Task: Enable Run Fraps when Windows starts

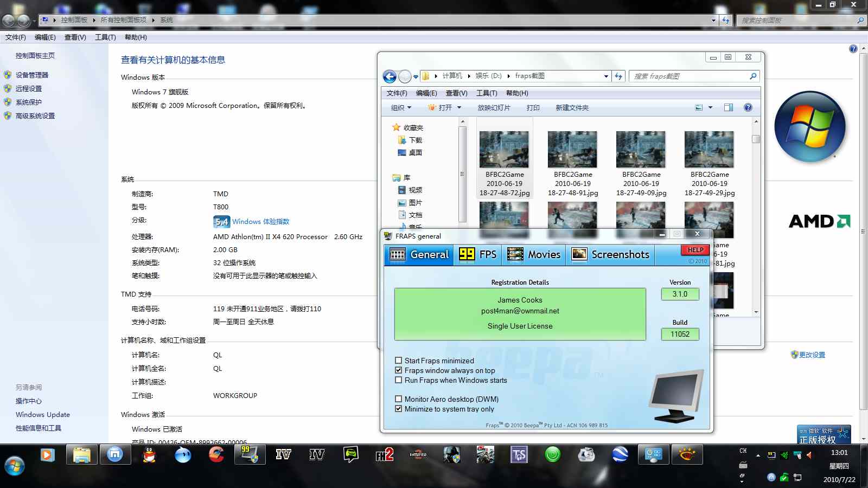Action: [x=399, y=380]
